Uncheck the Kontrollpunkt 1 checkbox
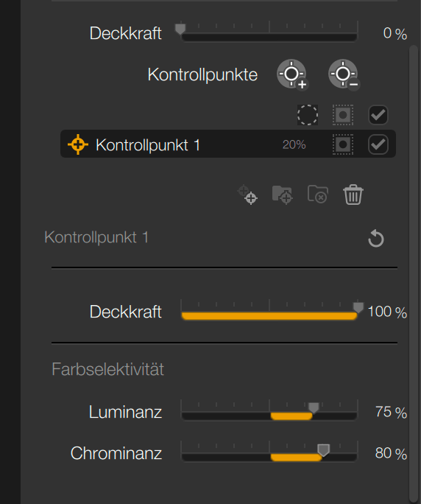This screenshot has width=421, height=504. pos(378,144)
